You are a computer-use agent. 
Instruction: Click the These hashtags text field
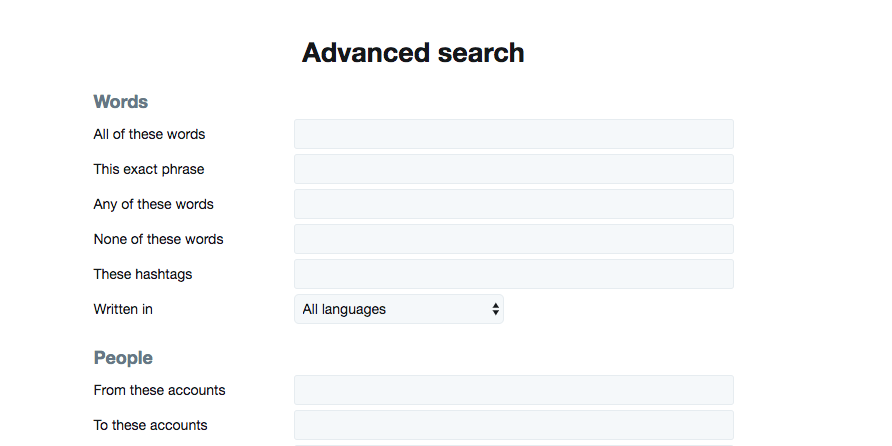(x=514, y=274)
